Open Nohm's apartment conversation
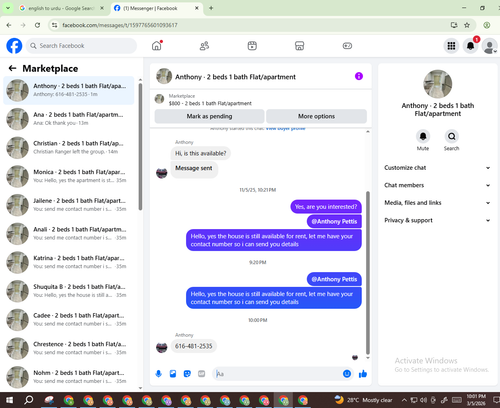The image size is (500, 408). click(x=69, y=377)
